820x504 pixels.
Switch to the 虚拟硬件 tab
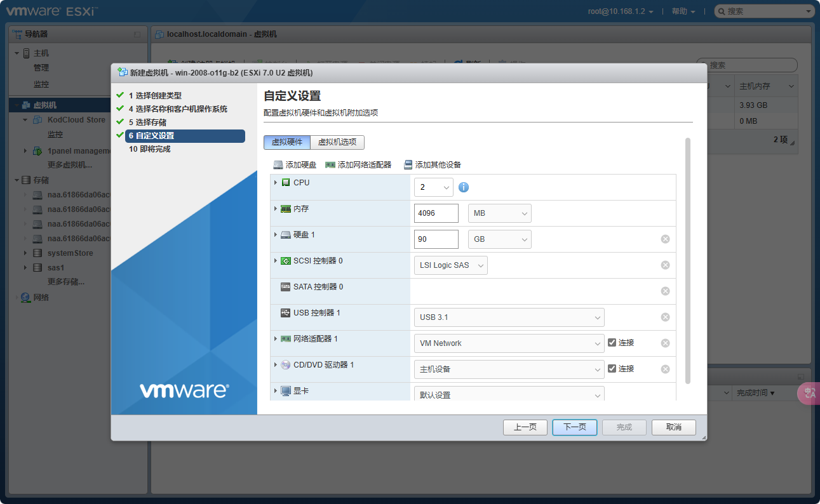point(287,142)
